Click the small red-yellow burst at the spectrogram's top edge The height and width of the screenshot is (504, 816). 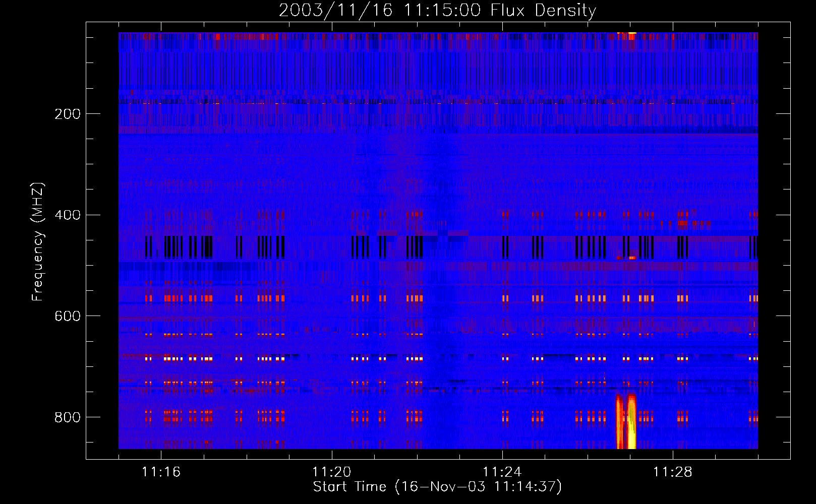click(627, 36)
